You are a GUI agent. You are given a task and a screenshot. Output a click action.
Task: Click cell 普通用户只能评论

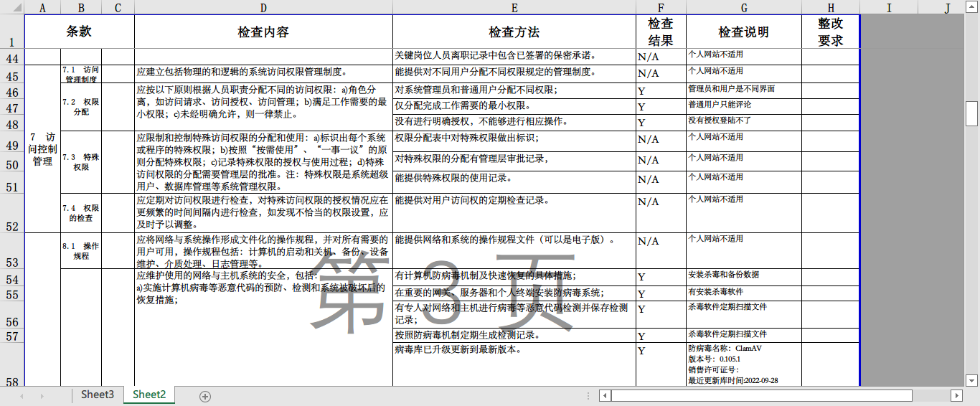(x=744, y=107)
